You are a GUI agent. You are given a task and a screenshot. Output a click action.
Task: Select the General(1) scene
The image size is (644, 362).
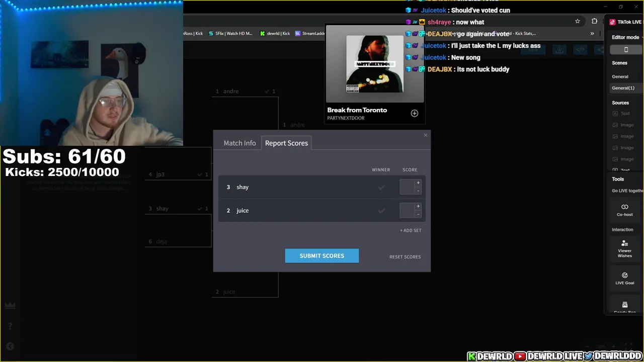coord(624,88)
